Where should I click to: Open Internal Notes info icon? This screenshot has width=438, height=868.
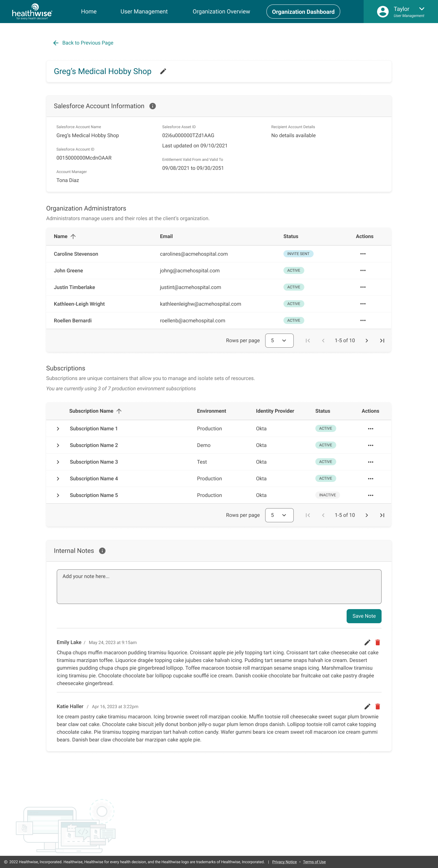click(x=102, y=550)
